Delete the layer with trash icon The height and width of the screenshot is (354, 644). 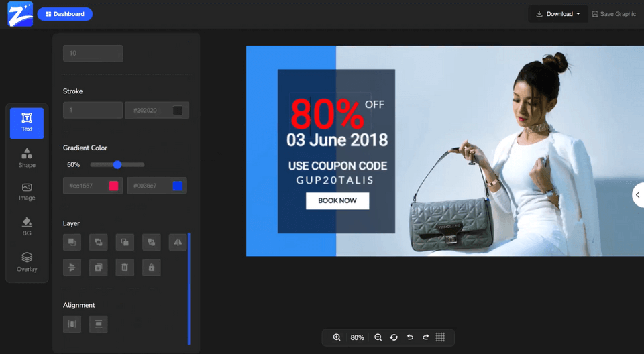click(125, 268)
